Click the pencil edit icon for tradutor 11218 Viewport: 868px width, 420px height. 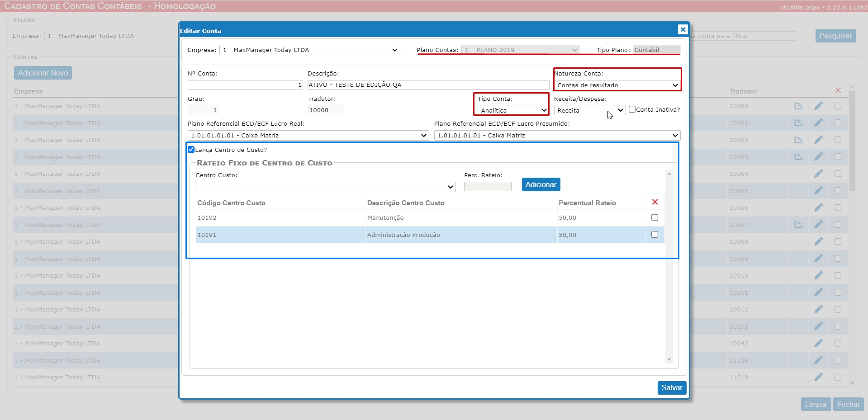tap(818, 377)
